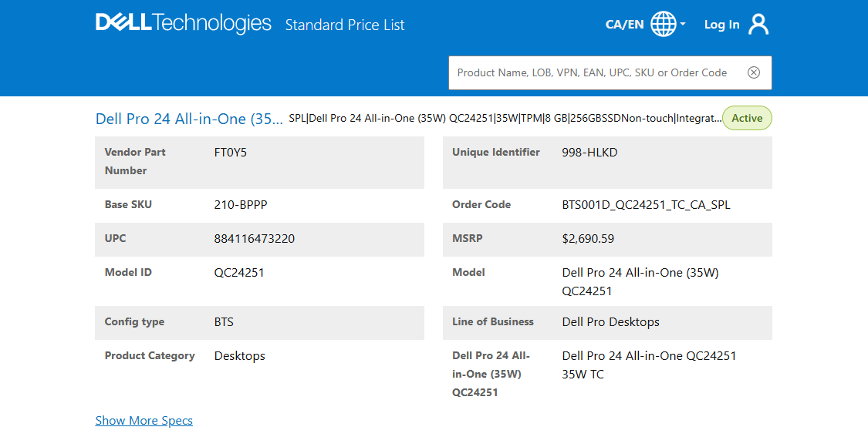The height and width of the screenshot is (437, 868).
Task: Open the Dell Pro 24 All-in-One product title
Action: point(189,119)
